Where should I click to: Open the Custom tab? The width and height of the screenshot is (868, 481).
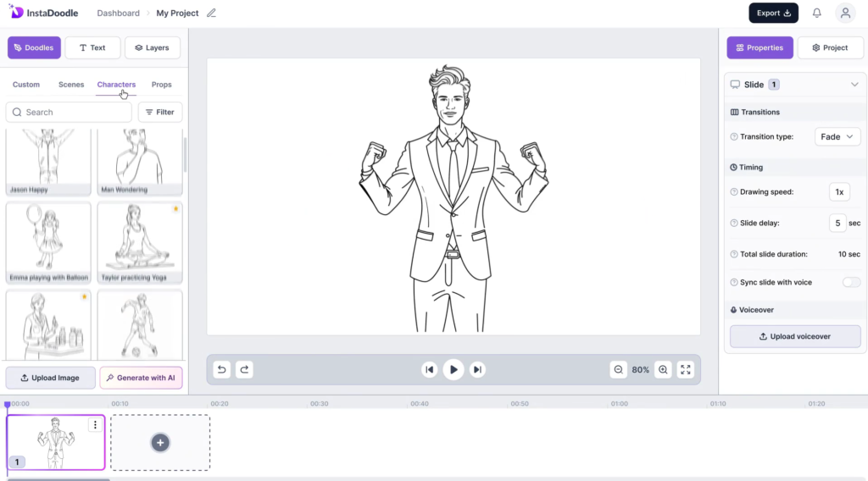pyautogui.click(x=26, y=85)
